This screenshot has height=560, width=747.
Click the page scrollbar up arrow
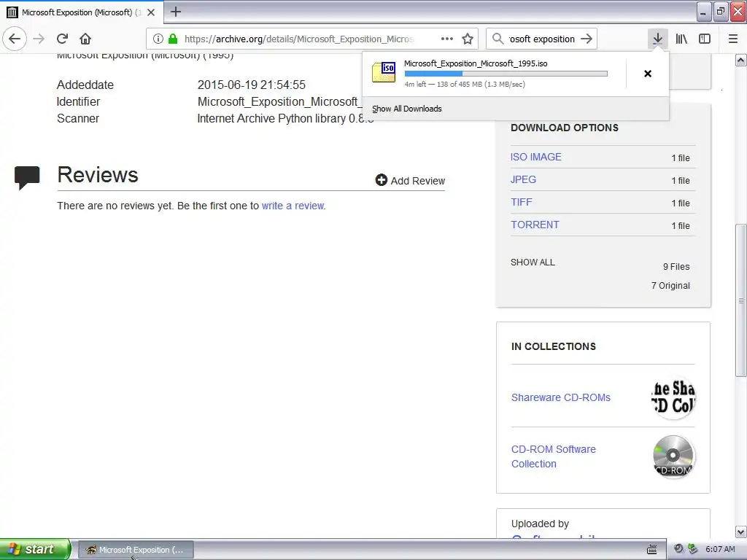(741, 61)
